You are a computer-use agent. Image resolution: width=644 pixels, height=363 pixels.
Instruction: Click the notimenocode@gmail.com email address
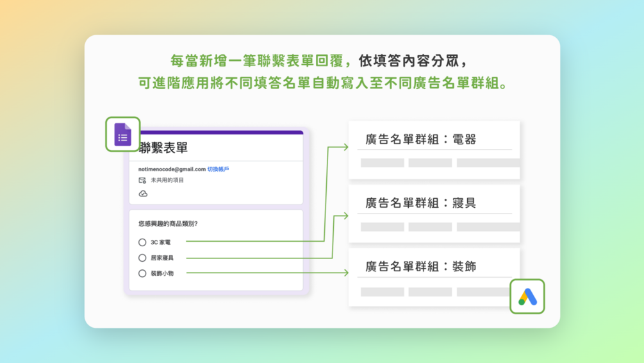coord(172,169)
